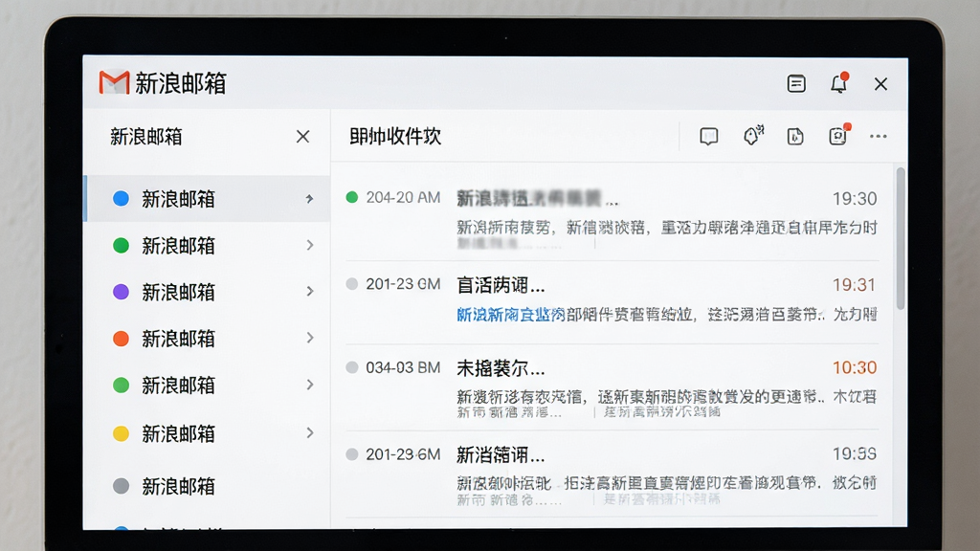
Task: Click the date text 034-03 BM
Action: point(403,367)
